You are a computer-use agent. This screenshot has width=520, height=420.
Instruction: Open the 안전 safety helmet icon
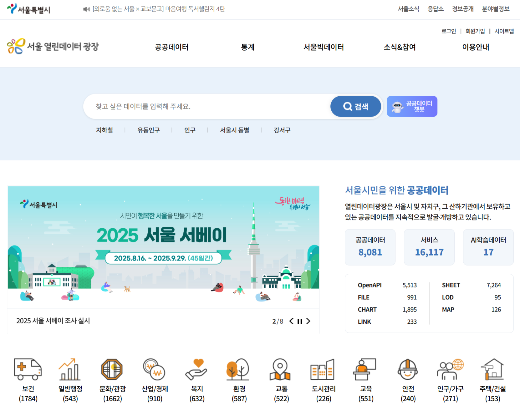coord(408,369)
